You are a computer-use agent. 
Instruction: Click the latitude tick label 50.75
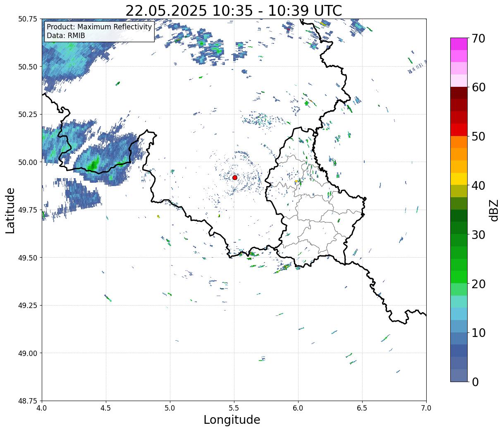[28, 19]
